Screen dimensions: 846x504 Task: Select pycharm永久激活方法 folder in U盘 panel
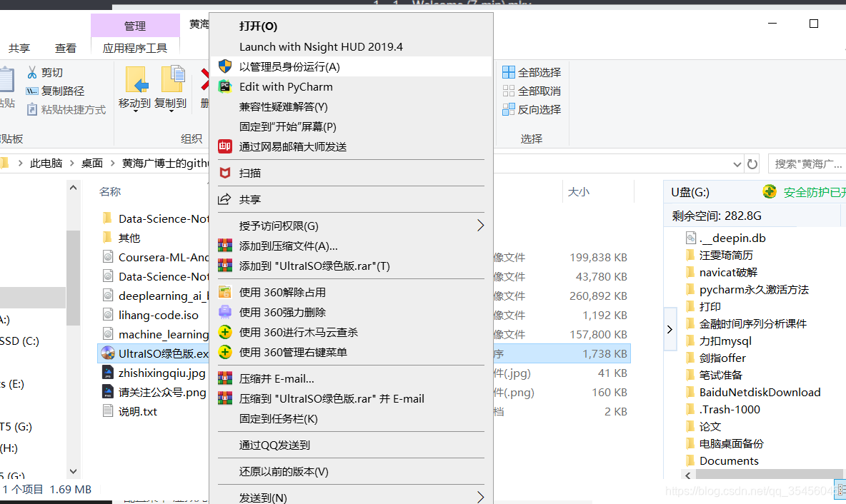tap(754, 289)
